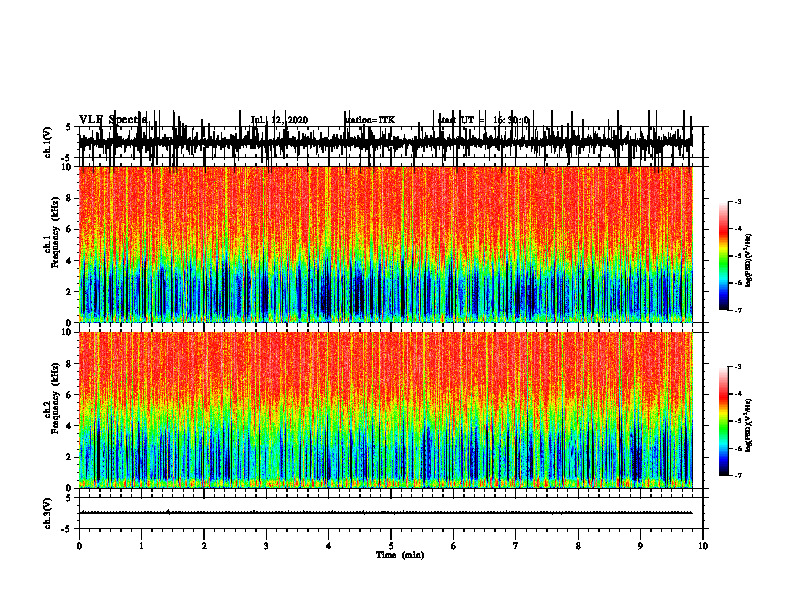792x612 pixels.
Task: Click the '9' tick on the time axis
Action: tap(640, 546)
